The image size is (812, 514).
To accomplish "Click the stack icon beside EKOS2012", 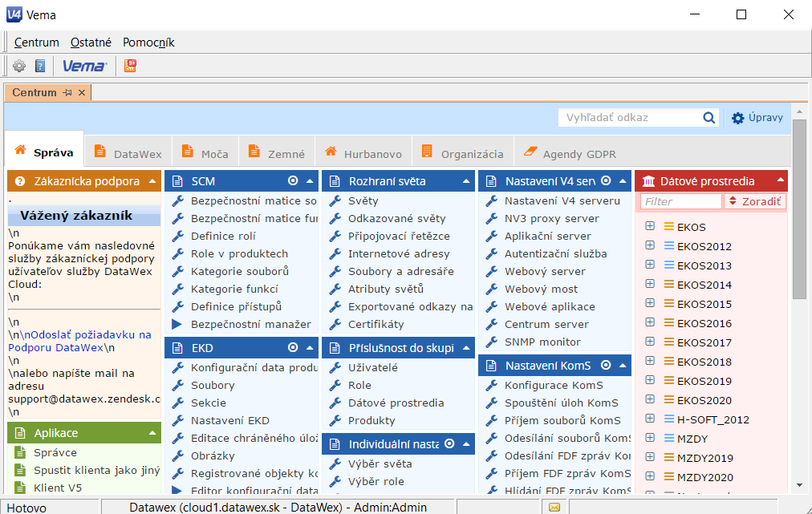I will tap(669, 246).
